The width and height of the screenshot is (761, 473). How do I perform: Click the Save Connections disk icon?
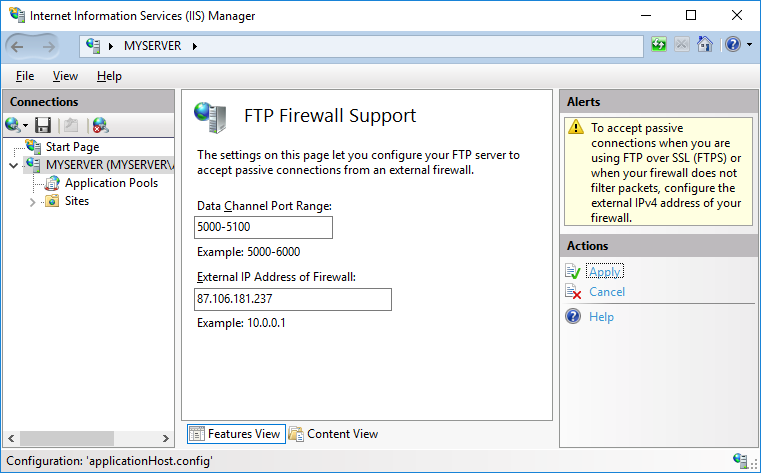[43, 125]
